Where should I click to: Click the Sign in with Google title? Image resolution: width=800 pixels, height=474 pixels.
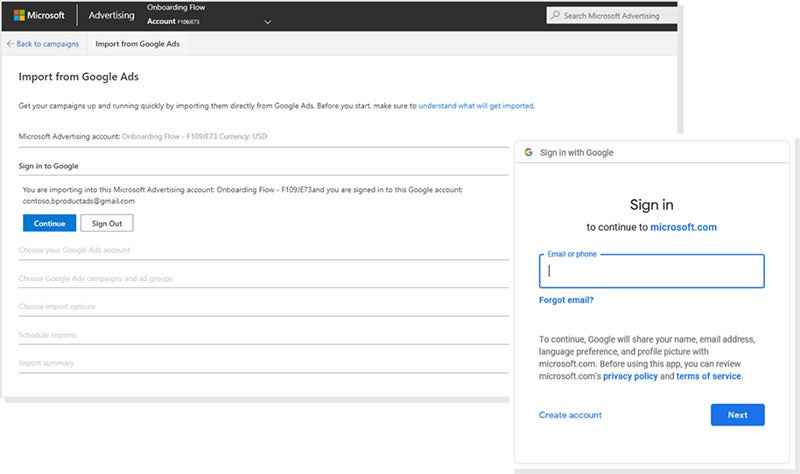point(577,152)
